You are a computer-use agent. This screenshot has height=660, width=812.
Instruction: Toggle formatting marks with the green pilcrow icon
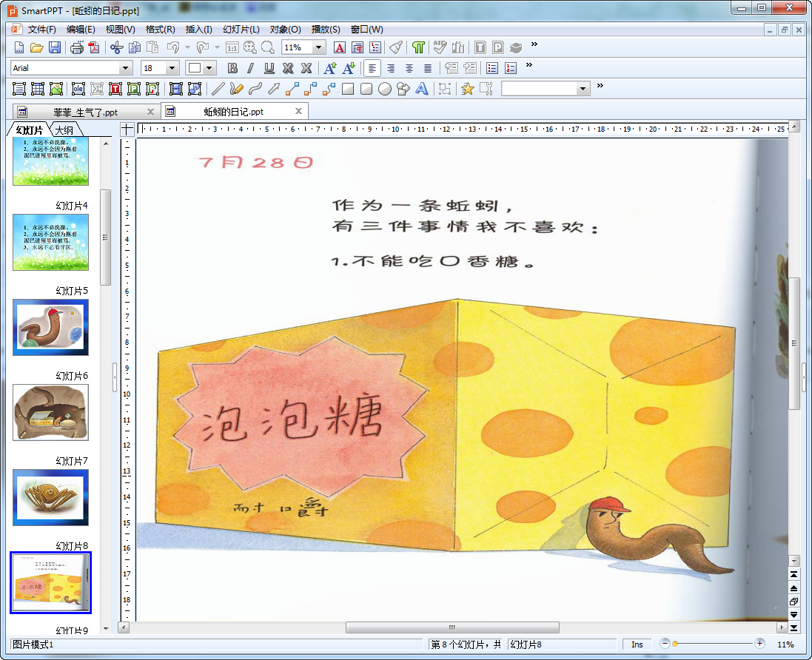[x=418, y=47]
